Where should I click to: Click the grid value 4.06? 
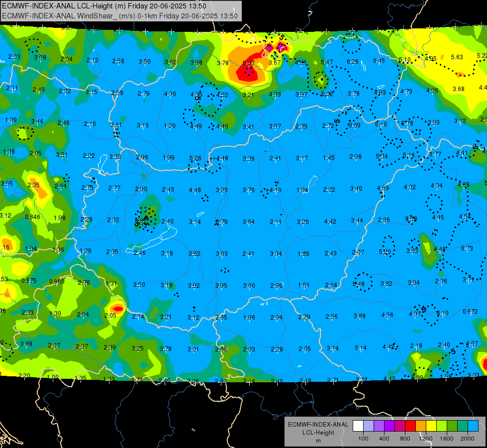coord(432,91)
